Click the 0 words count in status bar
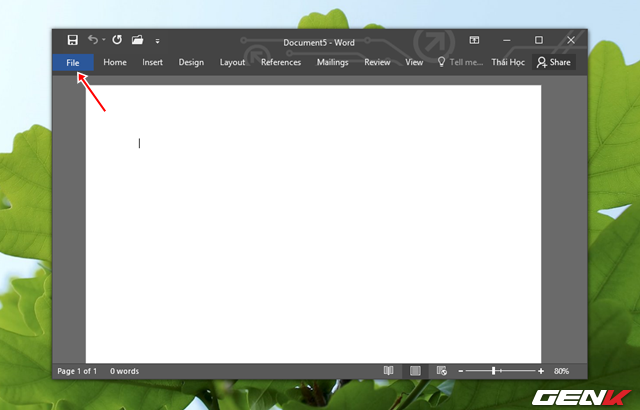The width and height of the screenshot is (640, 410). tap(124, 371)
